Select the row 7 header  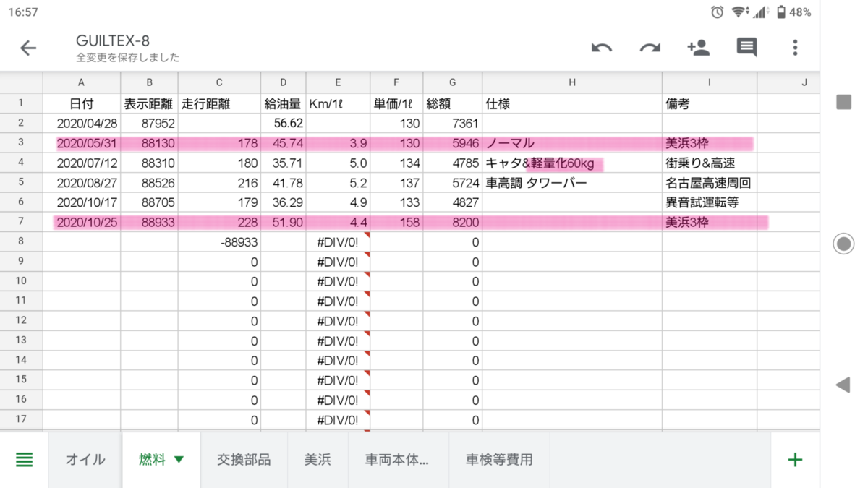tap(21, 222)
